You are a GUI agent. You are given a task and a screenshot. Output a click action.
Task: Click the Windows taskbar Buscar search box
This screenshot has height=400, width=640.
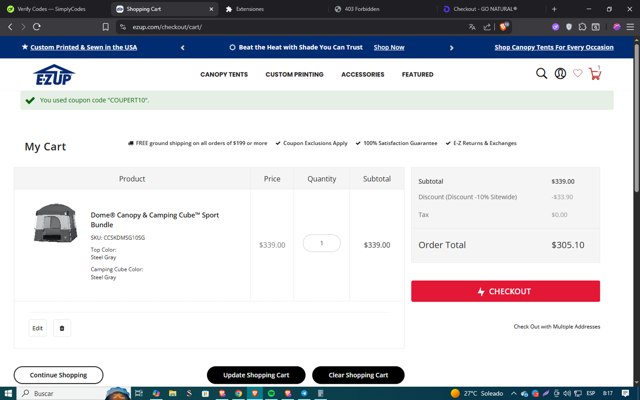pyautogui.click(x=73, y=393)
